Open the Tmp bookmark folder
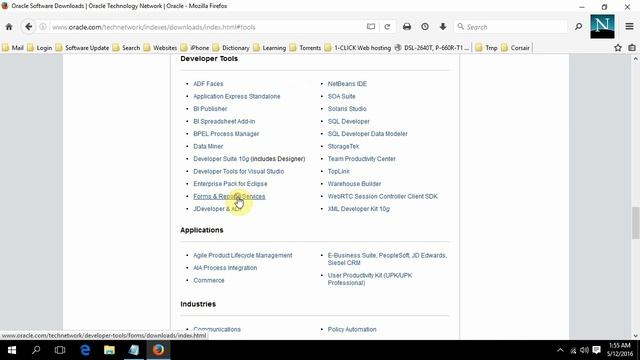Screen dimensions: 640x360 (x=487, y=48)
